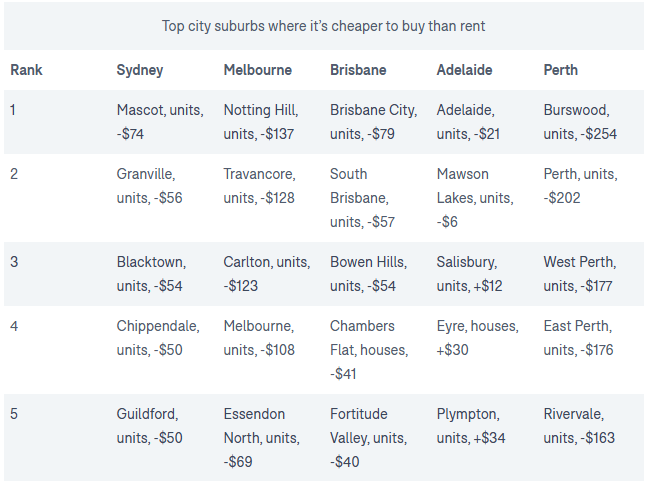Select the Melbourne column header
Viewport: 648px width, 481px height.
click(258, 71)
